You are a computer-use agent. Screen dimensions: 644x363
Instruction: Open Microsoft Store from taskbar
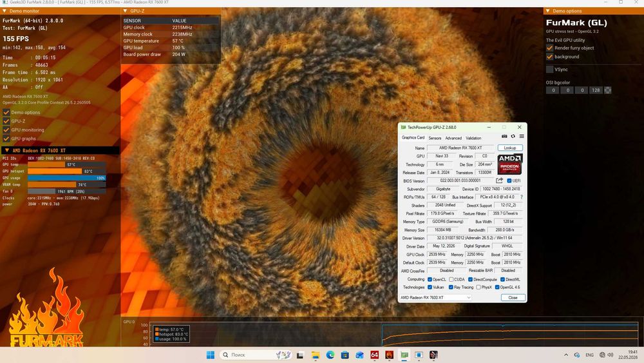pyautogui.click(x=345, y=355)
